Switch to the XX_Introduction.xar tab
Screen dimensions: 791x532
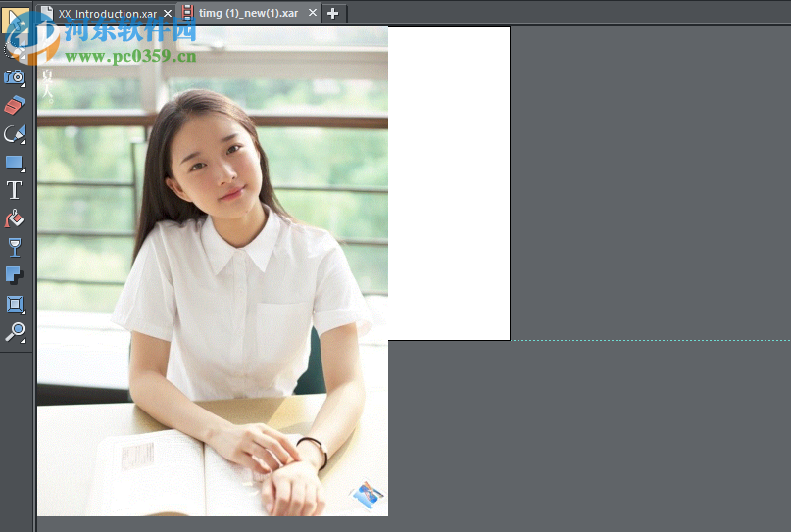coord(107,14)
